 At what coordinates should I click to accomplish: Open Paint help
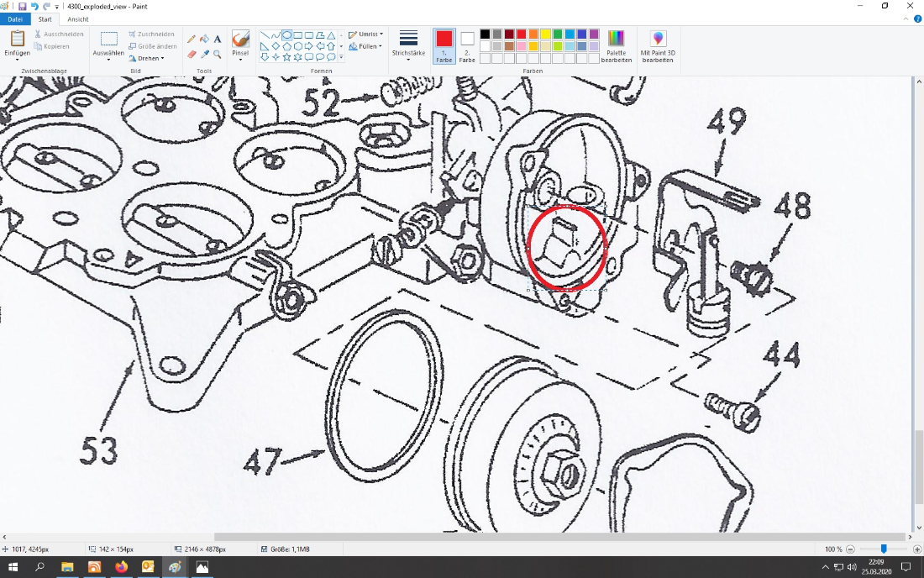coord(917,19)
